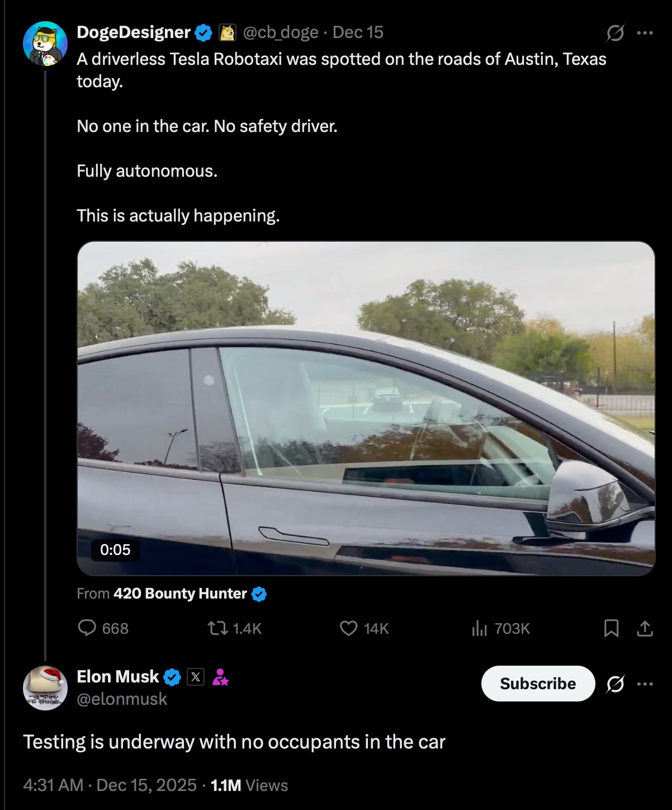
Task: Expand options via the three-dot menu near Subscribe
Action: coord(646,684)
